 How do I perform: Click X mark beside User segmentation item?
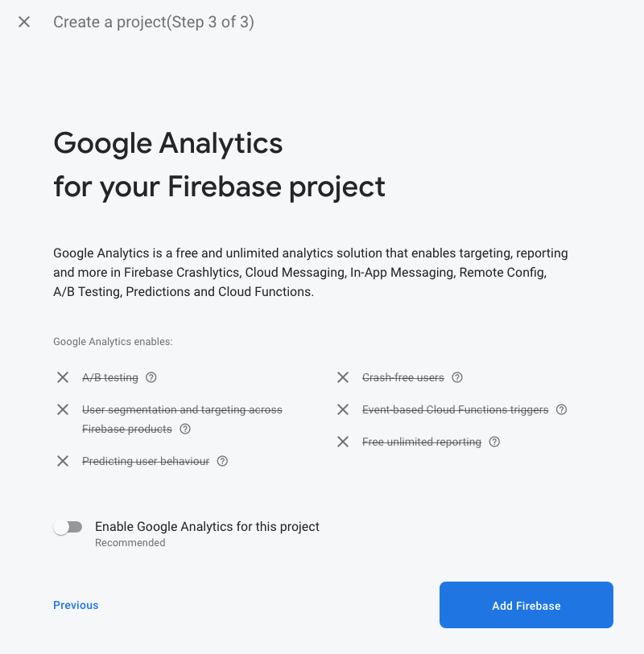[x=63, y=409]
